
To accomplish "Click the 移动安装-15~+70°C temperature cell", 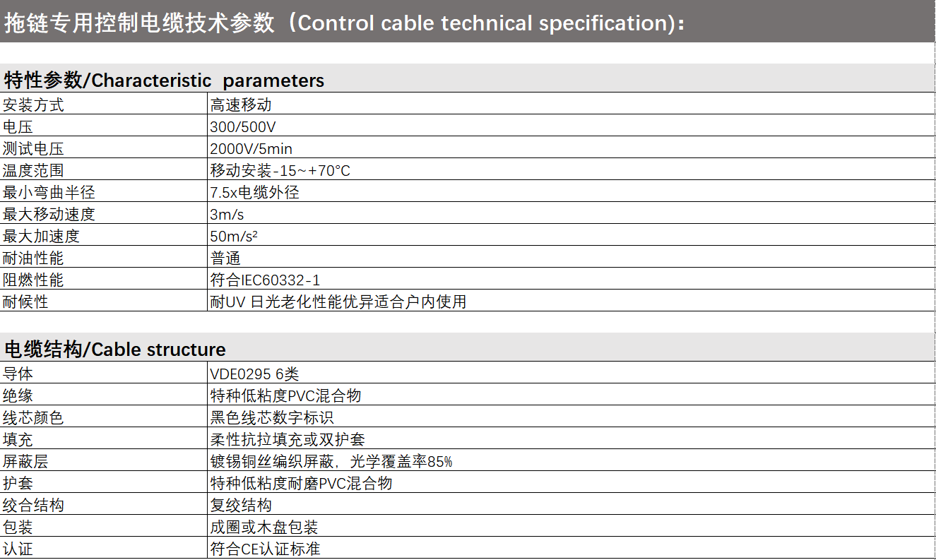I will 280,171.
